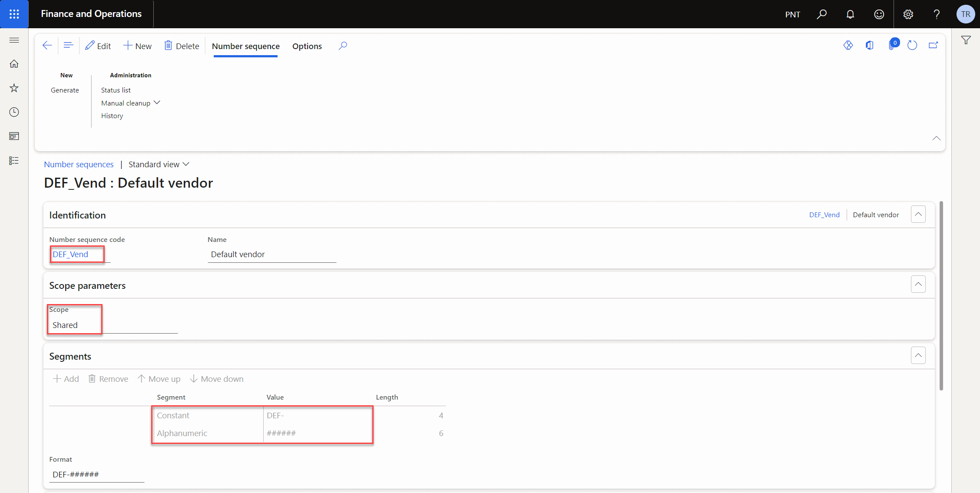Click the page vertical scrollbar
Screen dimensions: 980x493
coord(941,295)
